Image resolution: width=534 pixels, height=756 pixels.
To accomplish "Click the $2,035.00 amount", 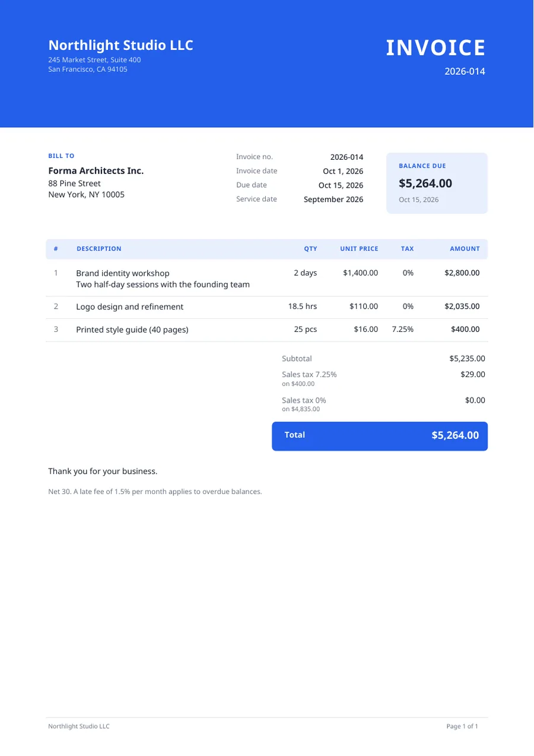I will (462, 307).
